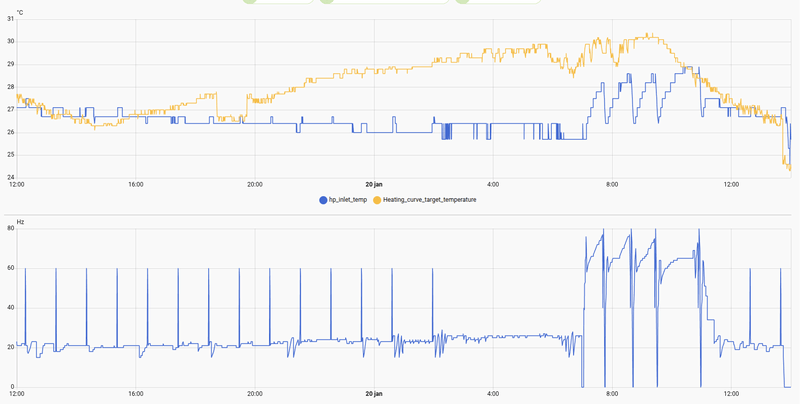Image resolution: width=800 pixels, height=404 pixels.
Task: Click 4:00 label under temperature chart
Action: pos(493,185)
